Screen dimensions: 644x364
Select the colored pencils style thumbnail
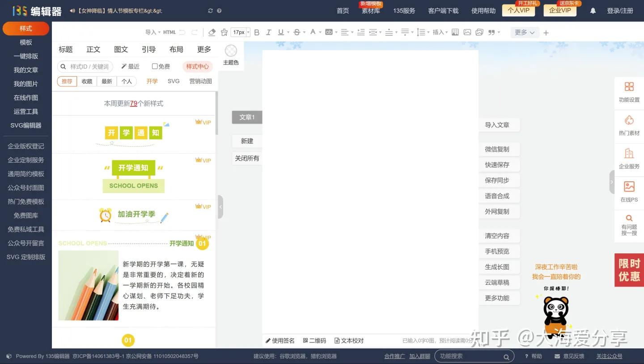(88, 285)
